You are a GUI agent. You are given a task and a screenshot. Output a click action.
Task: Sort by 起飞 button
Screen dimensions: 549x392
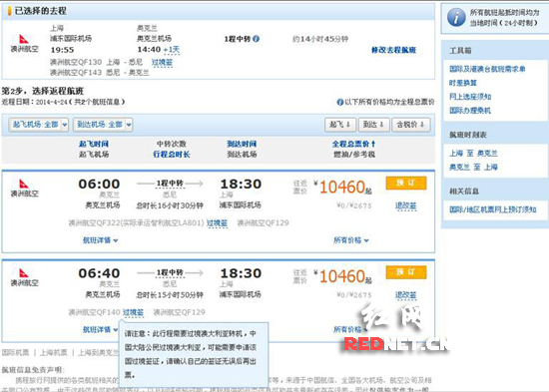340,125
